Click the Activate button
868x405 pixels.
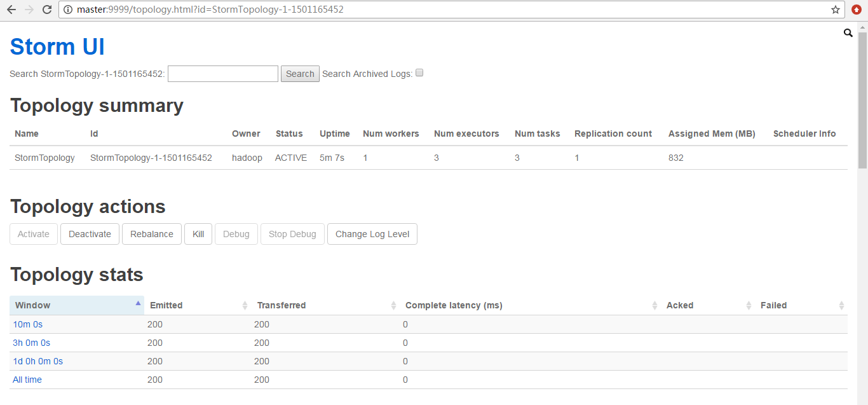click(x=34, y=234)
